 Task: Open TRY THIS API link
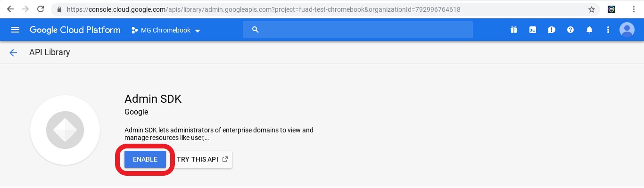tap(202, 159)
